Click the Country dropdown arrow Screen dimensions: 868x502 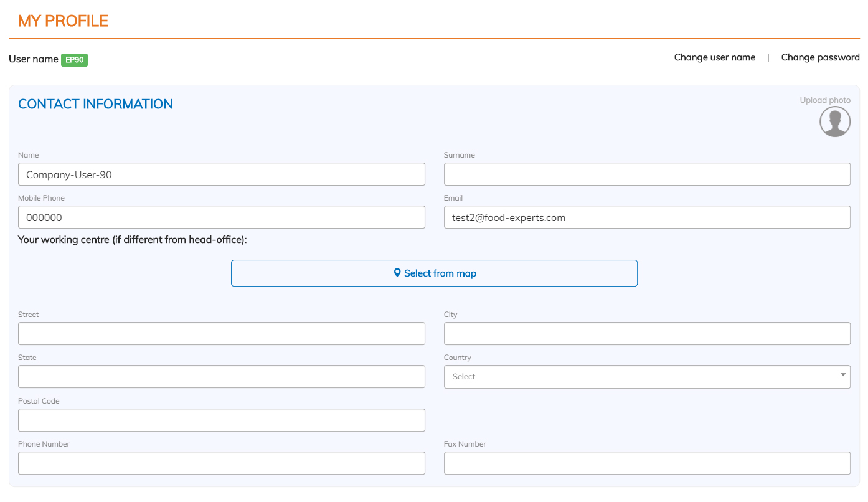tap(842, 375)
